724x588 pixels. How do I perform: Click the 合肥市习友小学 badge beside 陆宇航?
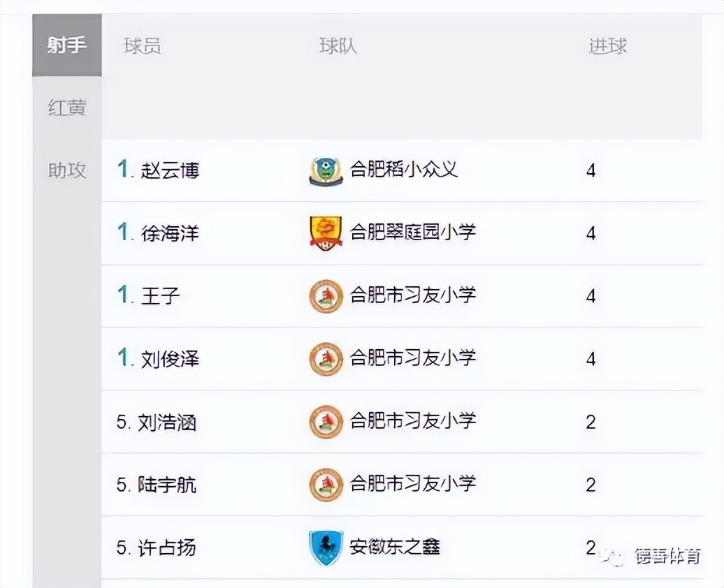coord(325,484)
